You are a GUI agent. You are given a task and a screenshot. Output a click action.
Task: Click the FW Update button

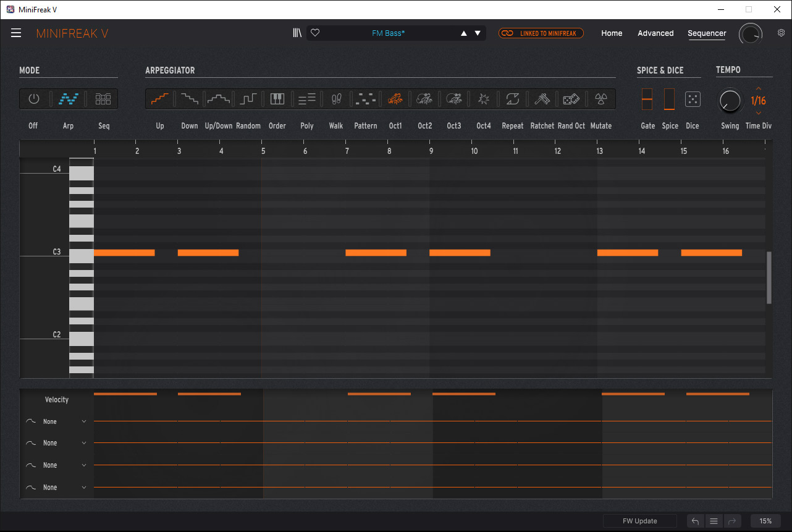pos(639,521)
